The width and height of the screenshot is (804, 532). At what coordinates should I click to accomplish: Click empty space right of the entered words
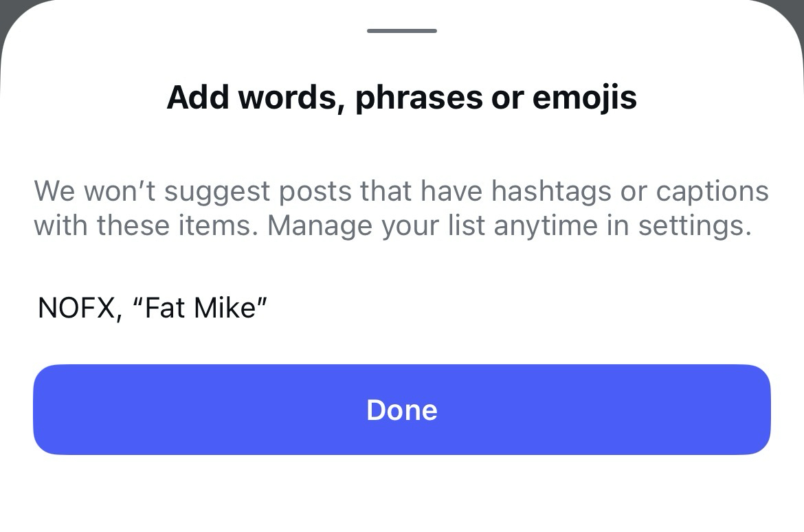click(515, 307)
